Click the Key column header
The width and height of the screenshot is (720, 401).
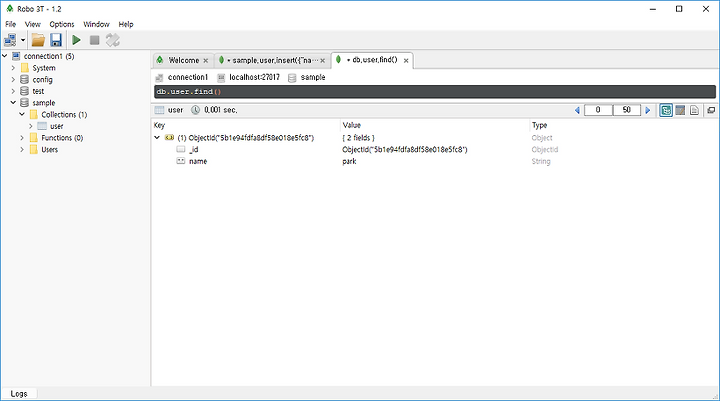(159, 125)
